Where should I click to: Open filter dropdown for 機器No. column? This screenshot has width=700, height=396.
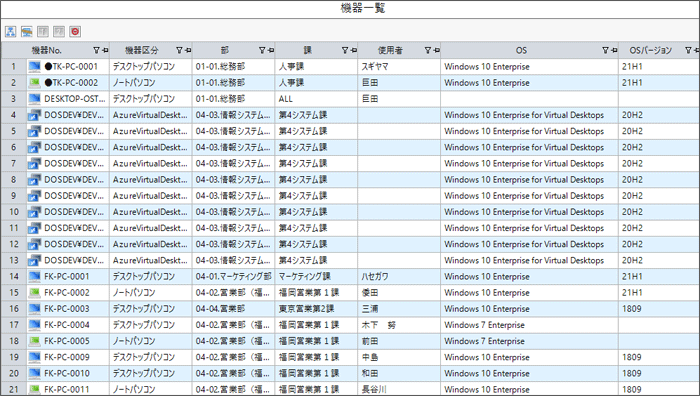[x=96, y=50]
